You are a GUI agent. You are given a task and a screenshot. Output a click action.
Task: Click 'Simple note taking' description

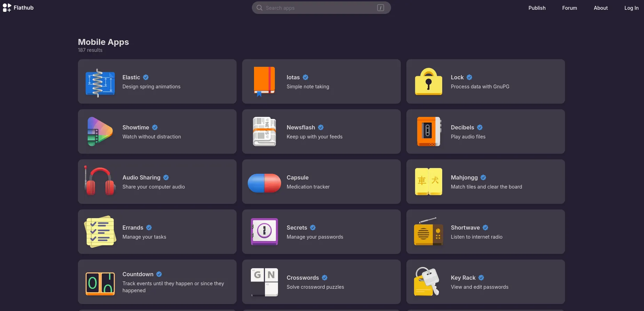pyautogui.click(x=308, y=87)
